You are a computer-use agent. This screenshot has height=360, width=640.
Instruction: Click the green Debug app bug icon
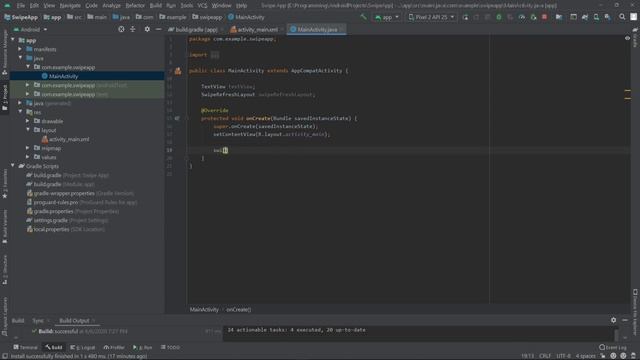tap(499, 17)
